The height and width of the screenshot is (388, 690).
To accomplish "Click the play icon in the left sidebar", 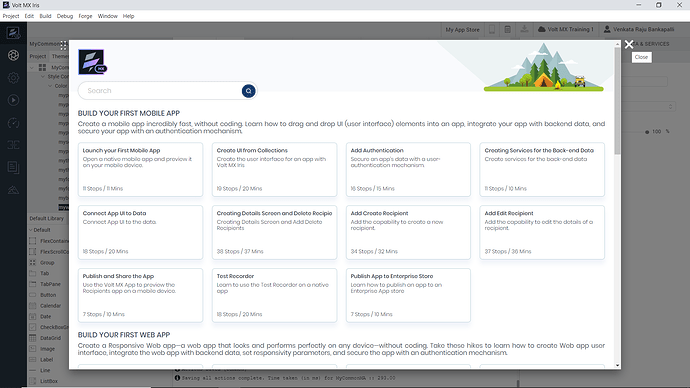I will [x=13, y=100].
